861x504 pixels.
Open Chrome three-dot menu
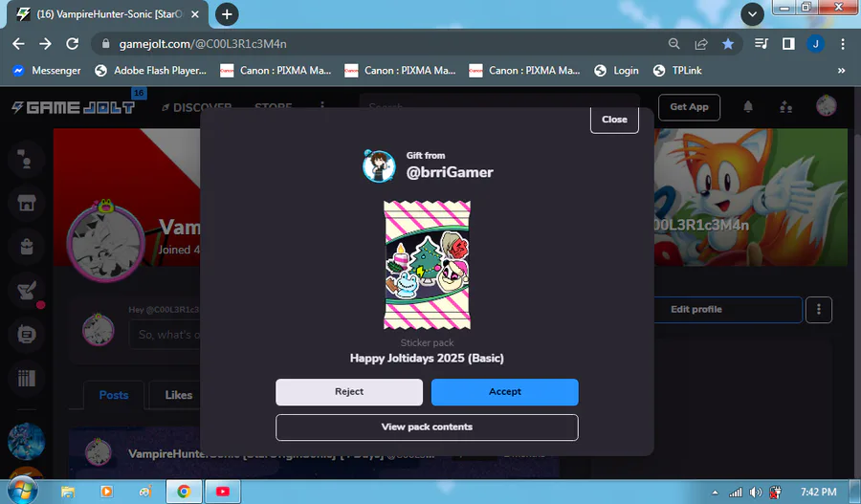point(842,44)
